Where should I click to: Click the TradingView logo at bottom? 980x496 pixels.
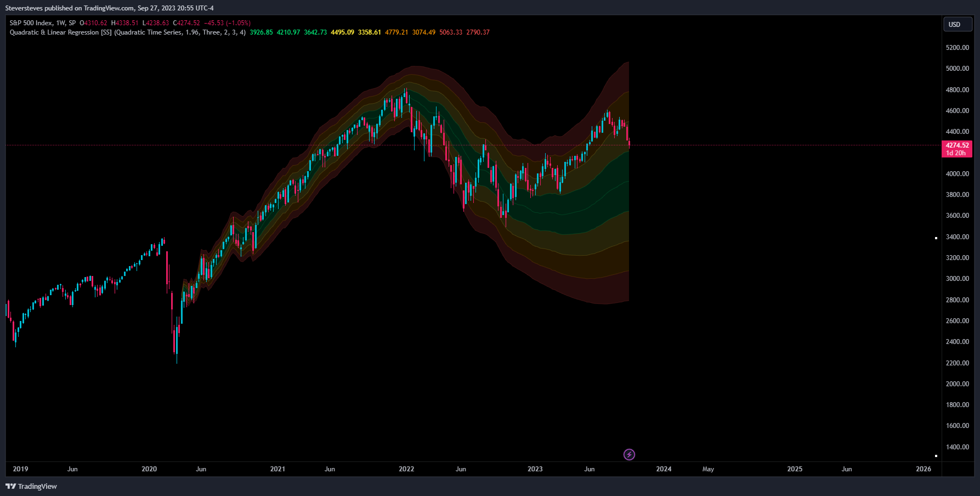click(x=31, y=486)
